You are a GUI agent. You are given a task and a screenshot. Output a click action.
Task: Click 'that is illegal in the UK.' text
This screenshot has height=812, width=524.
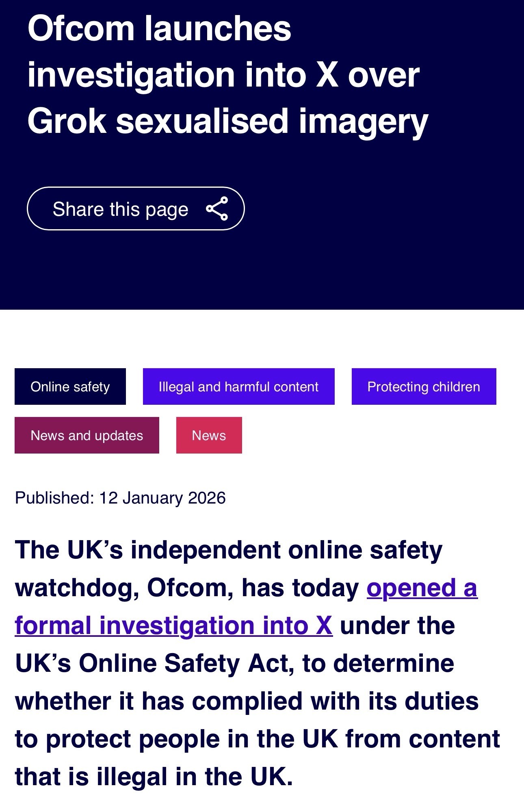[x=154, y=777]
